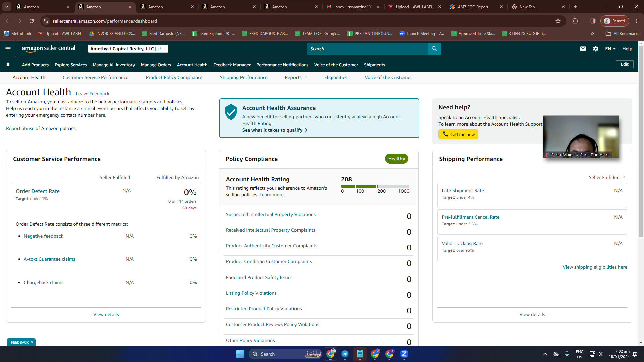Click the Account Health Assurance shield icon

[x=231, y=112]
